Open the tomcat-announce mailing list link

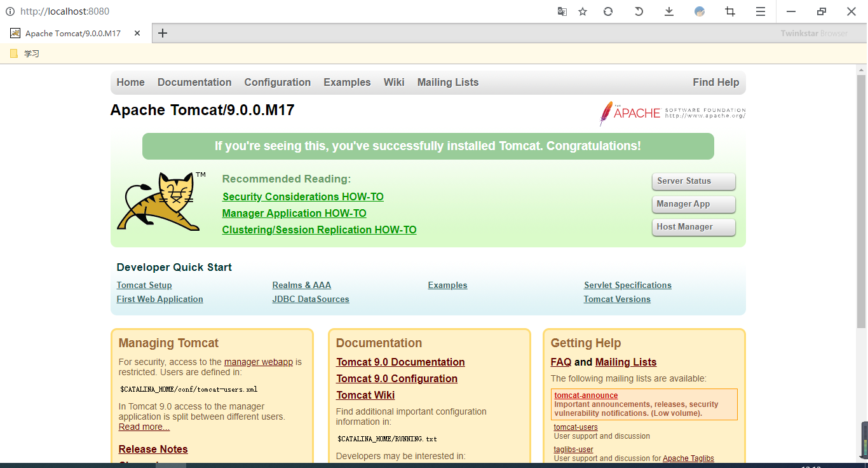(586, 396)
